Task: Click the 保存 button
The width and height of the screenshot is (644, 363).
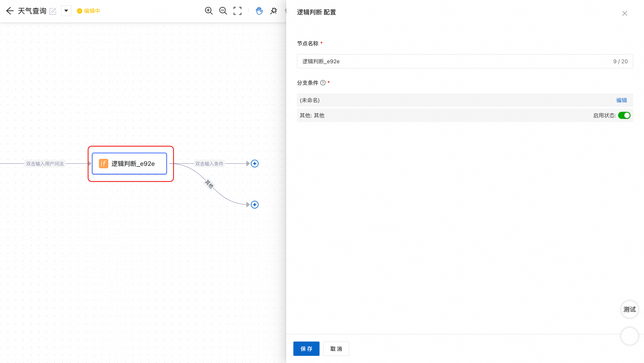Action: [x=306, y=348]
